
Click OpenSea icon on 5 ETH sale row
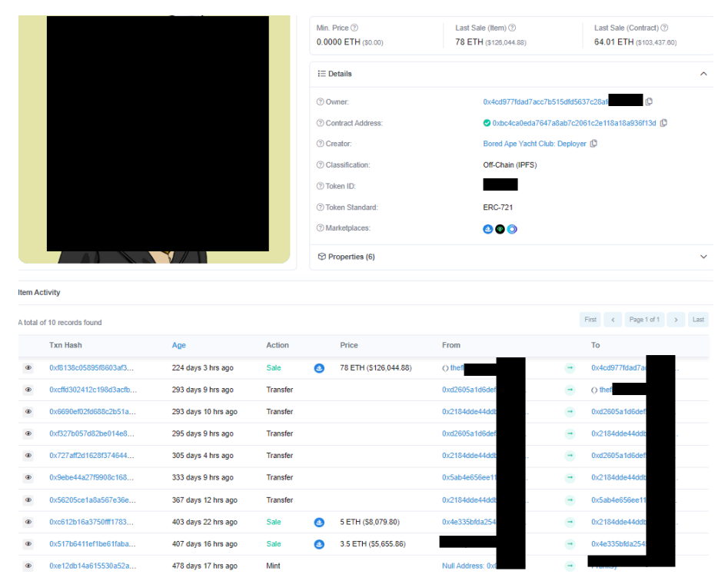319,523
